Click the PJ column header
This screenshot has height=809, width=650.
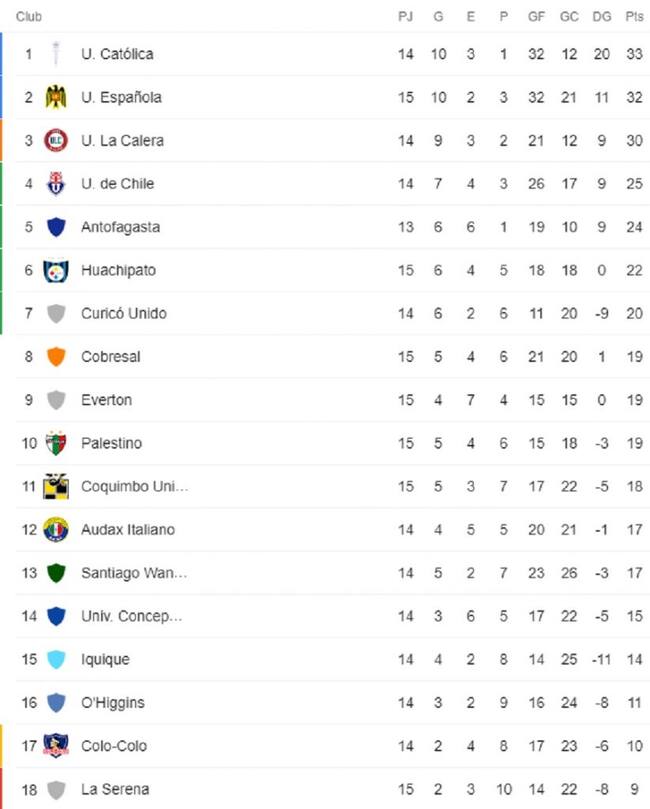tap(405, 17)
